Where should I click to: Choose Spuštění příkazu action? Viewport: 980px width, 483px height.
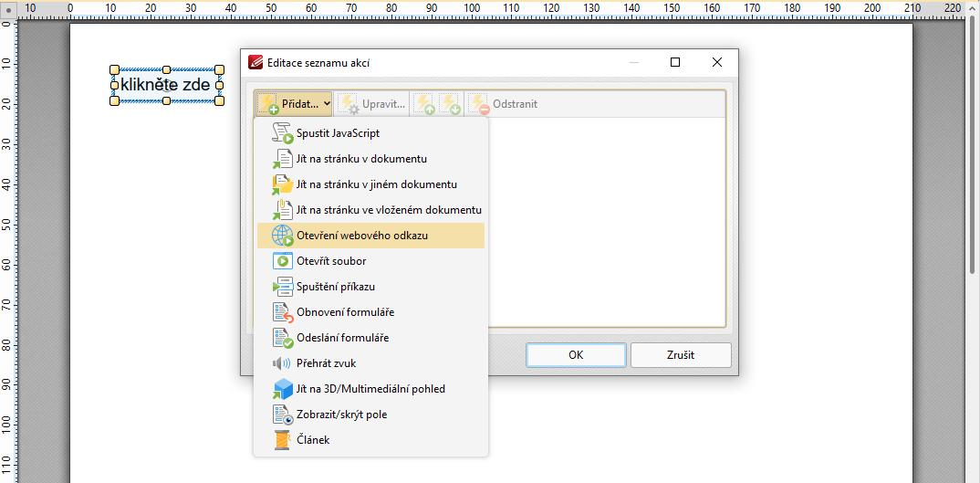pos(370,287)
